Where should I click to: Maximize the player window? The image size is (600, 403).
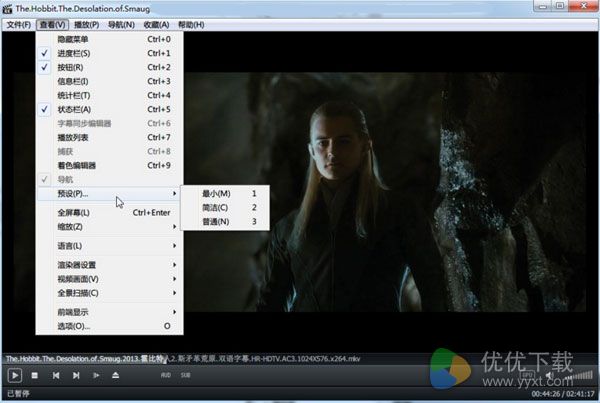tap(559, 6)
